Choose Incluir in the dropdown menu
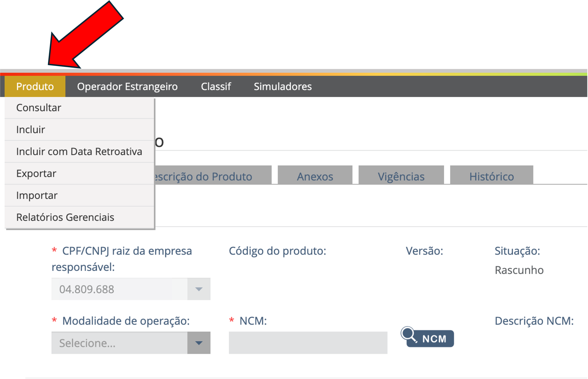Screen dimensions: 588x379 click(31, 130)
